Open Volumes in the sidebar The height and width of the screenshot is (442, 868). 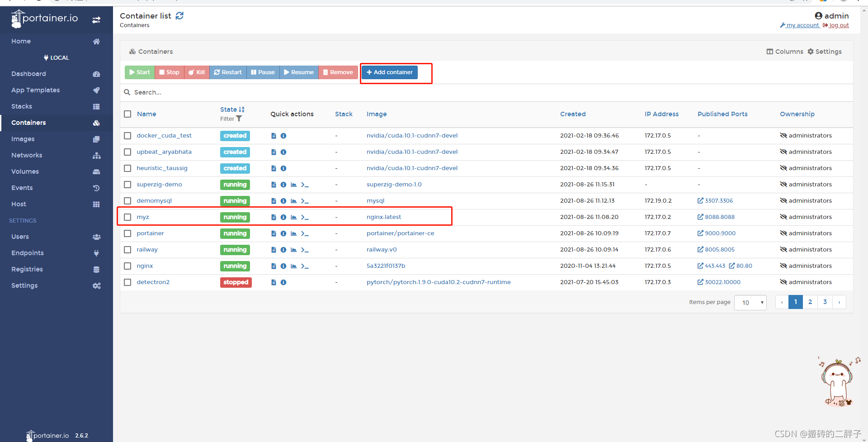(x=56, y=171)
